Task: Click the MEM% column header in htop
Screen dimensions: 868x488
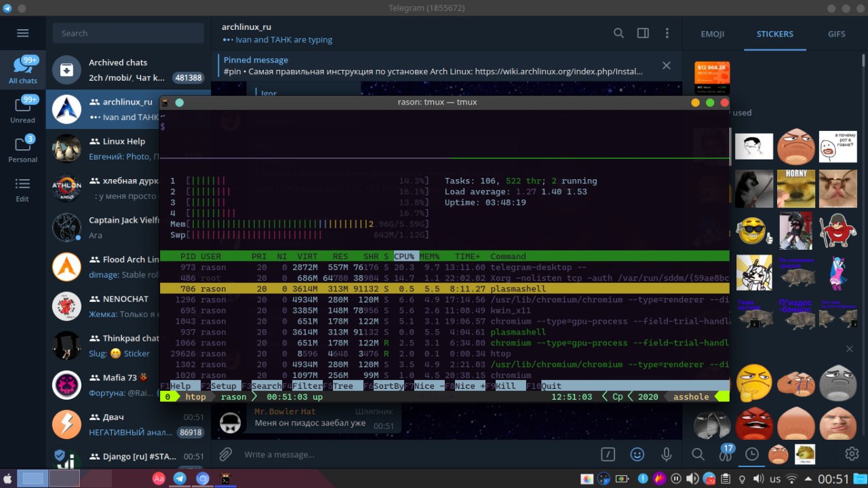Action: (430, 256)
